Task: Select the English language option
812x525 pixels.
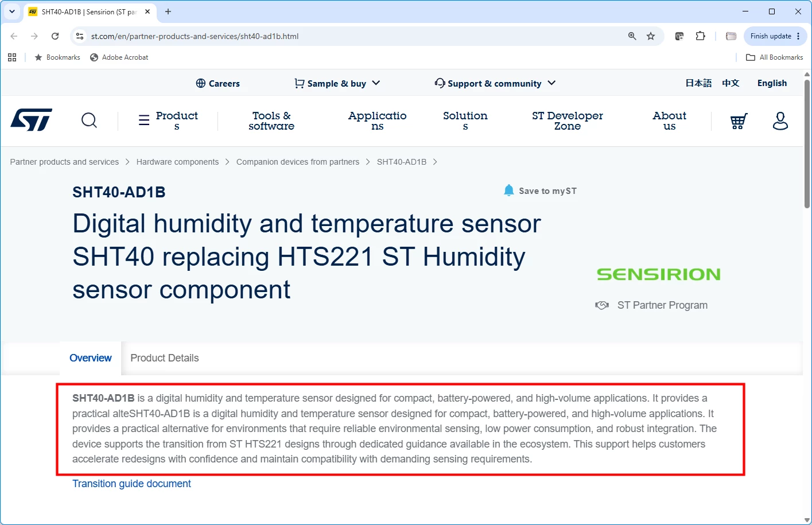Action: 772,83
